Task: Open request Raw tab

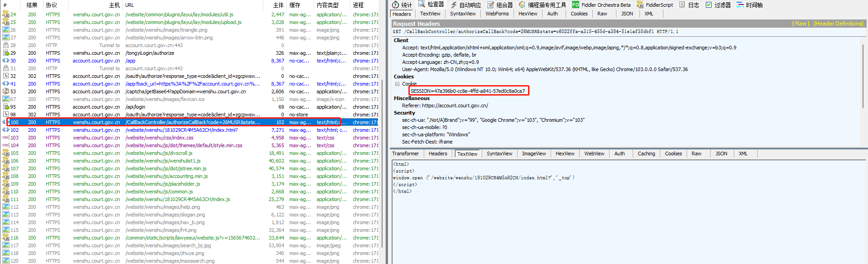Action: point(602,14)
